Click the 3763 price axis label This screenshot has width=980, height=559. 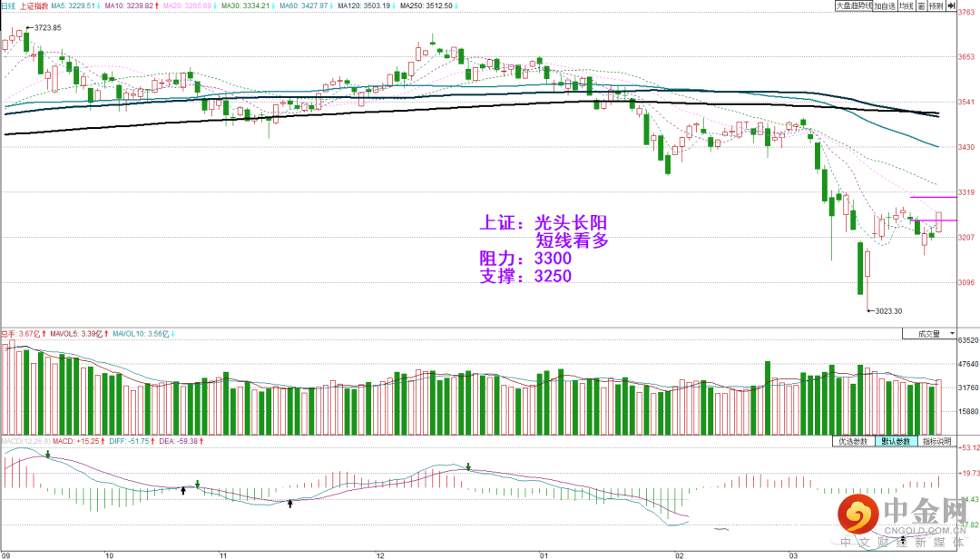[966, 12]
